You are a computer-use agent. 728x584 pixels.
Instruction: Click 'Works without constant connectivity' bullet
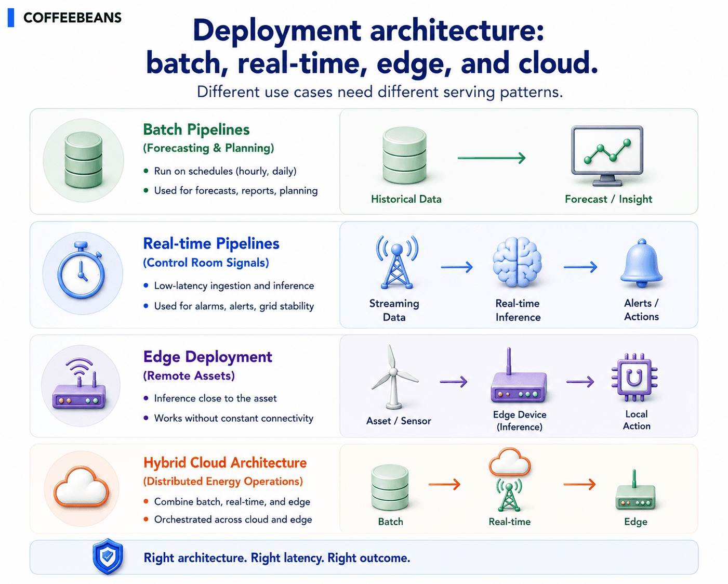point(234,418)
